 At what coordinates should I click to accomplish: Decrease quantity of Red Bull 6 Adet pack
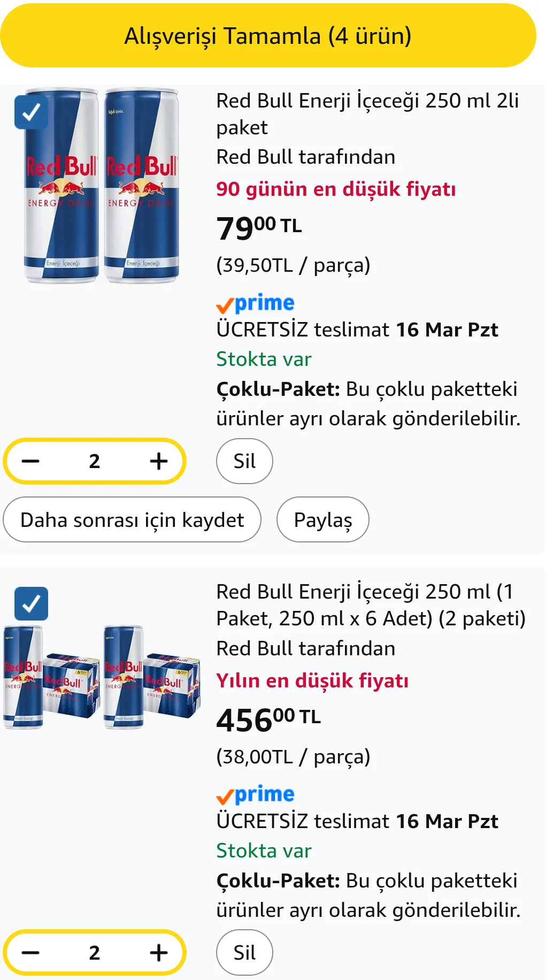[x=30, y=953]
